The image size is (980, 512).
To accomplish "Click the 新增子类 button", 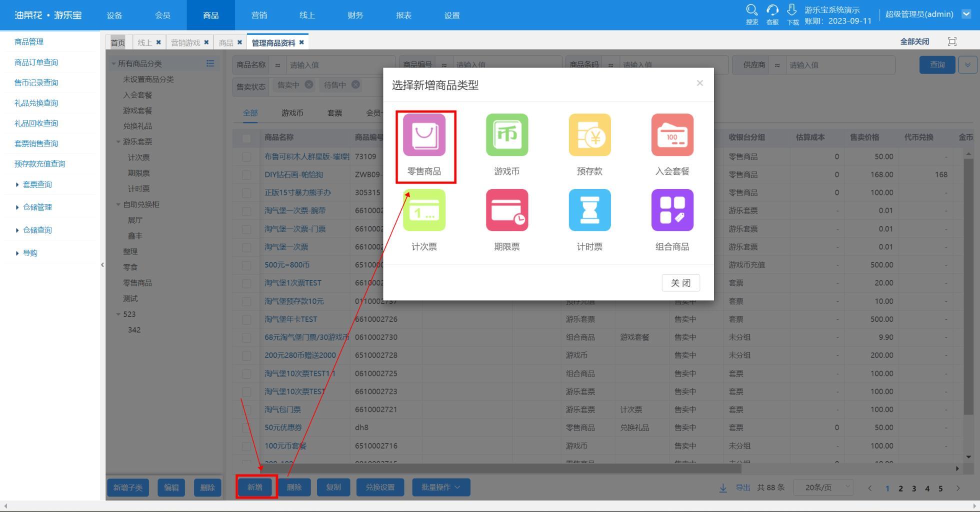I will coord(128,487).
